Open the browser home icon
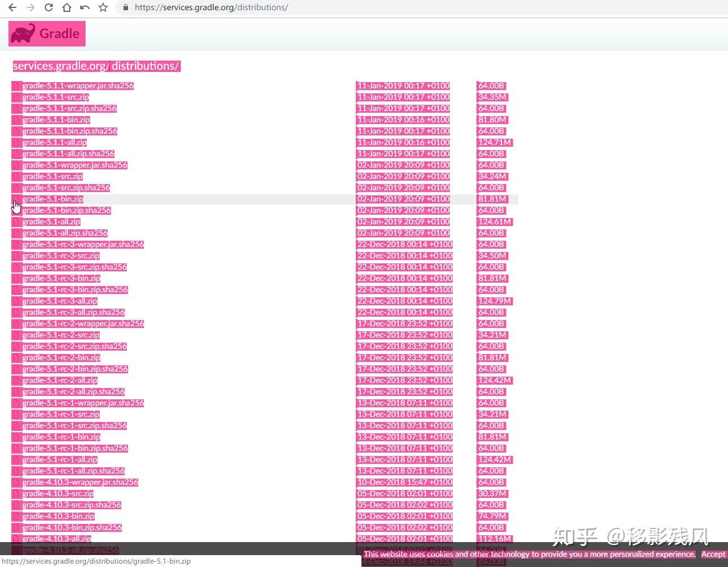This screenshot has height=567, width=728. click(x=67, y=7)
